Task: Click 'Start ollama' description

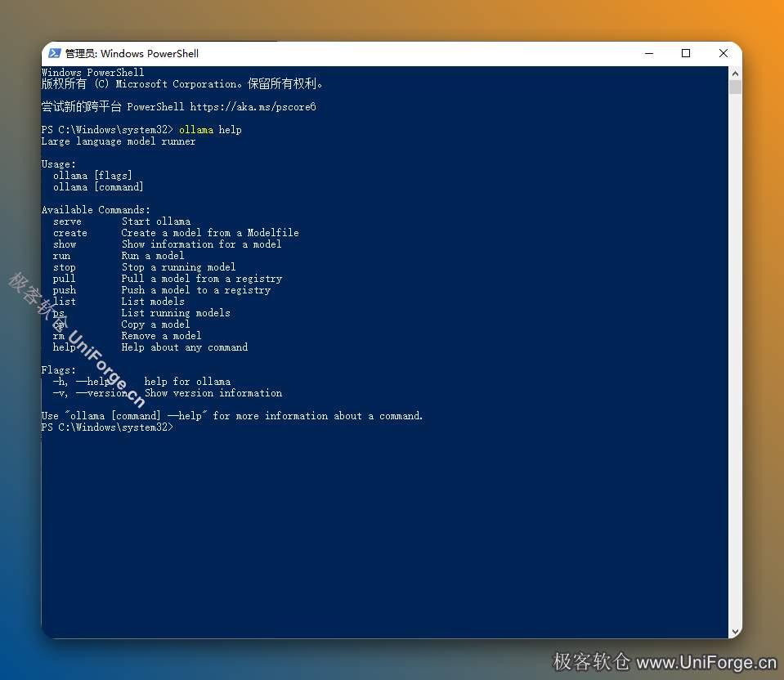Action: 156,221
